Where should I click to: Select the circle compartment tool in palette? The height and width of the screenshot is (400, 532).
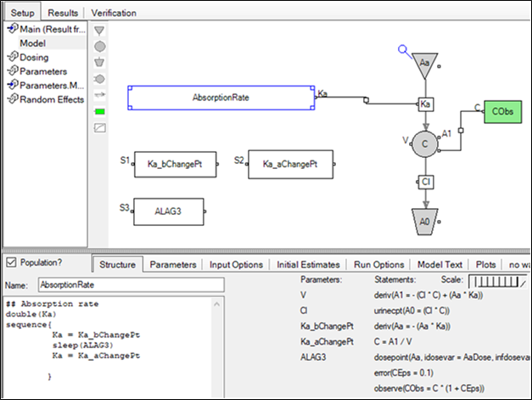[99, 47]
